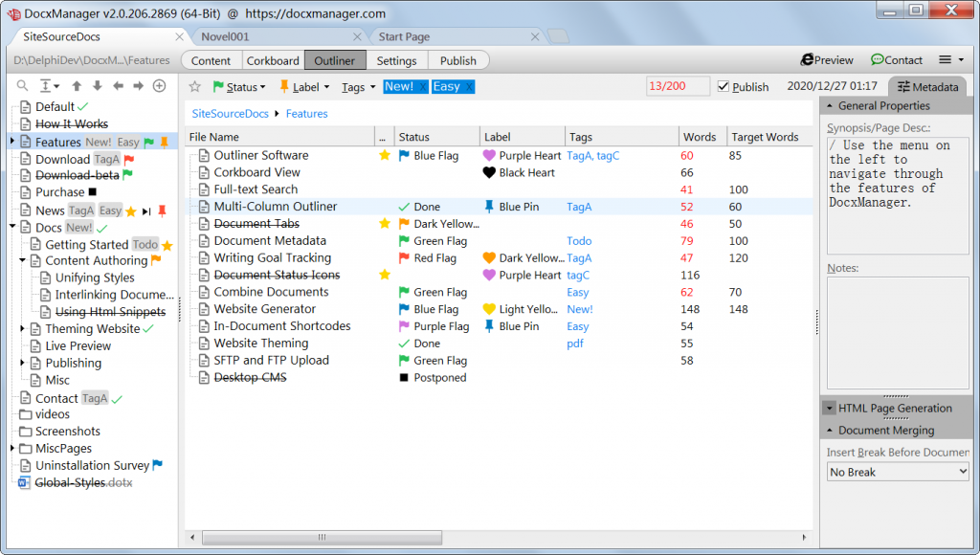Image resolution: width=980 pixels, height=555 pixels.
Task: Click the right arrow icon in the sidebar toolbar
Action: click(x=138, y=85)
